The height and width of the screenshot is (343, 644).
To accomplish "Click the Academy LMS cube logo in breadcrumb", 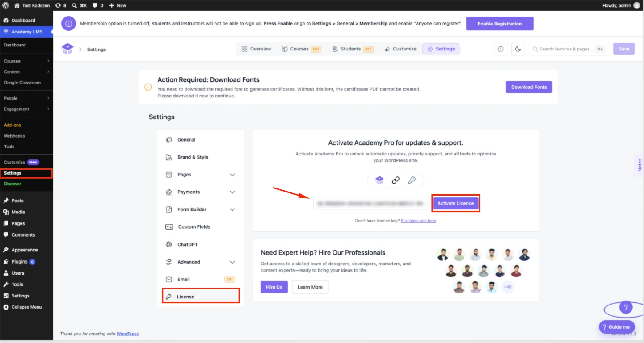I will [x=67, y=49].
